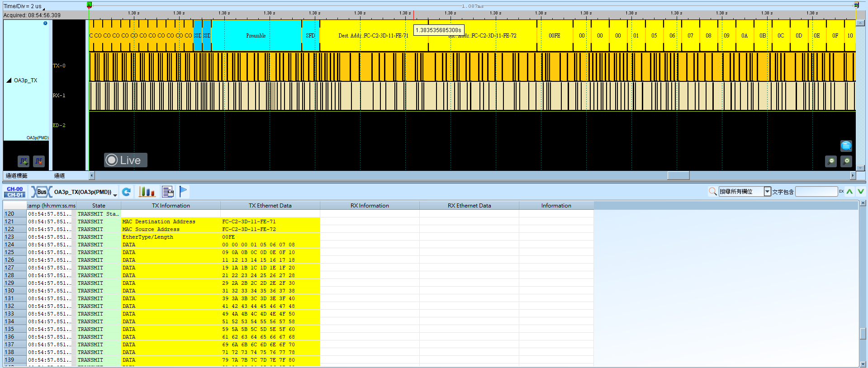Image resolution: width=868 pixels, height=368 pixels.
Task: Select the CH-00 CH-01 channel view icon
Action: 15,192
